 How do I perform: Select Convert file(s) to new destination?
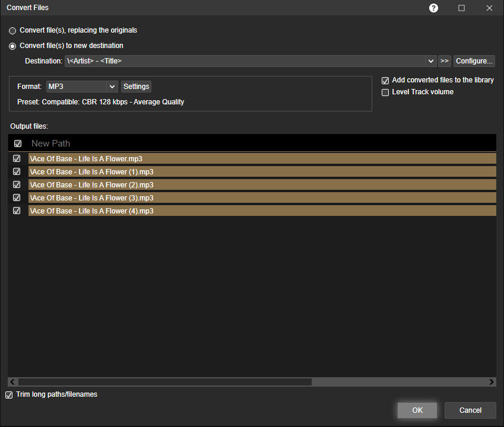pyautogui.click(x=12, y=46)
